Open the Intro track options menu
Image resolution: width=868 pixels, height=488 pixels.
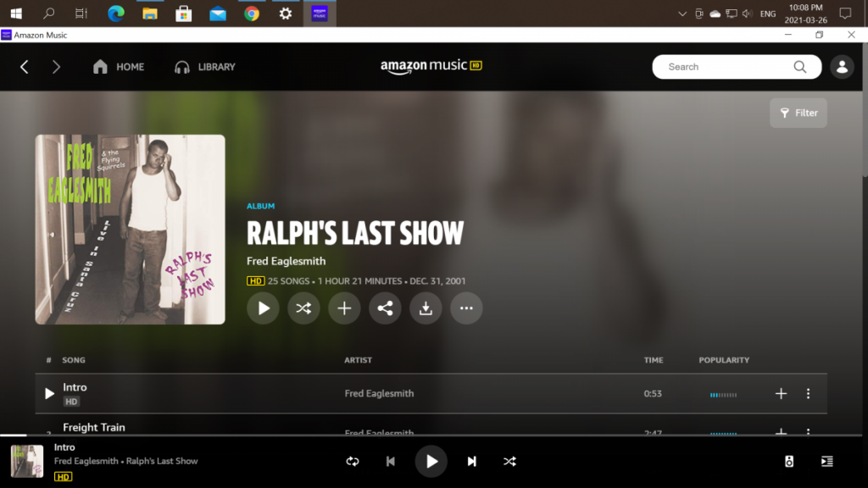coord(808,393)
